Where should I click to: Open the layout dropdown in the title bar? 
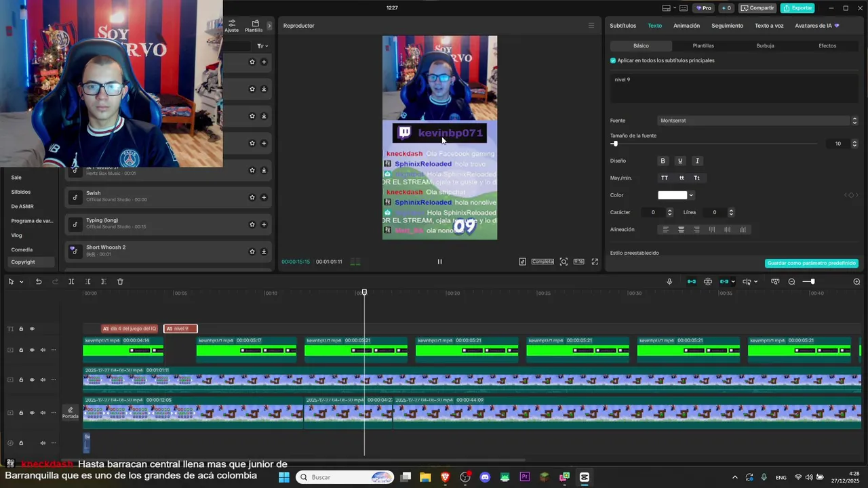click(x=669, y=8)
